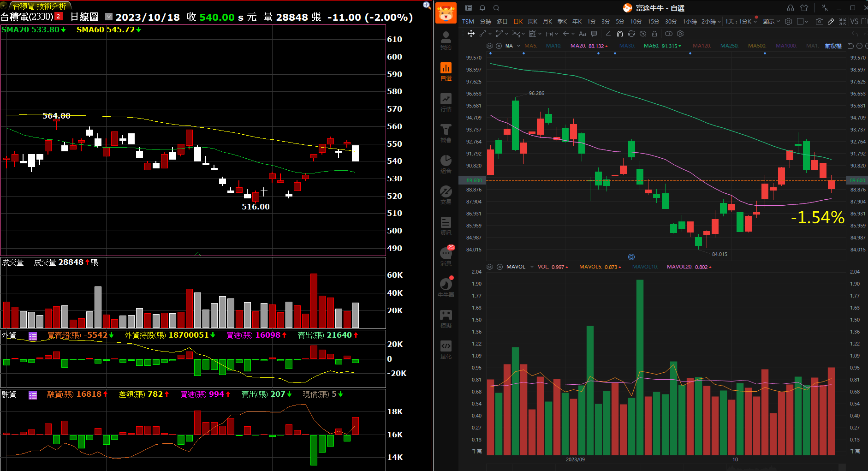
Task: Toggle MAVOL10 volume average line
Action: pyautogui.click(x=645, y=267)
